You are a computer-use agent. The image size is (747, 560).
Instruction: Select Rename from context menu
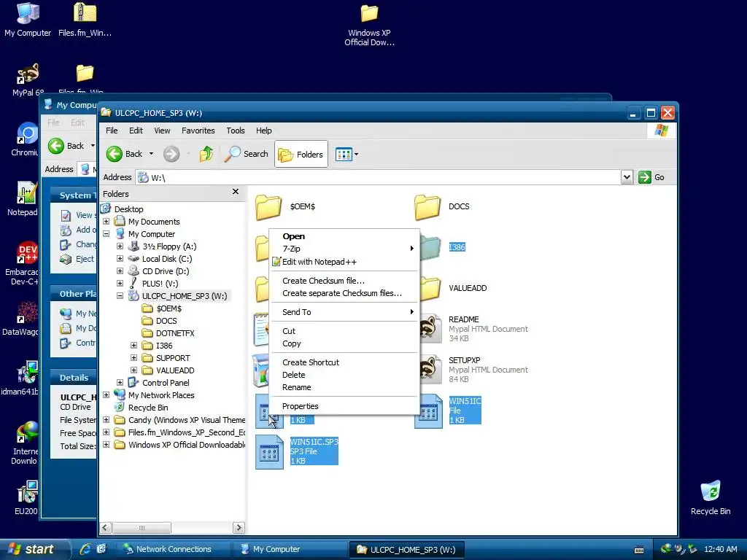click(344, 387)
